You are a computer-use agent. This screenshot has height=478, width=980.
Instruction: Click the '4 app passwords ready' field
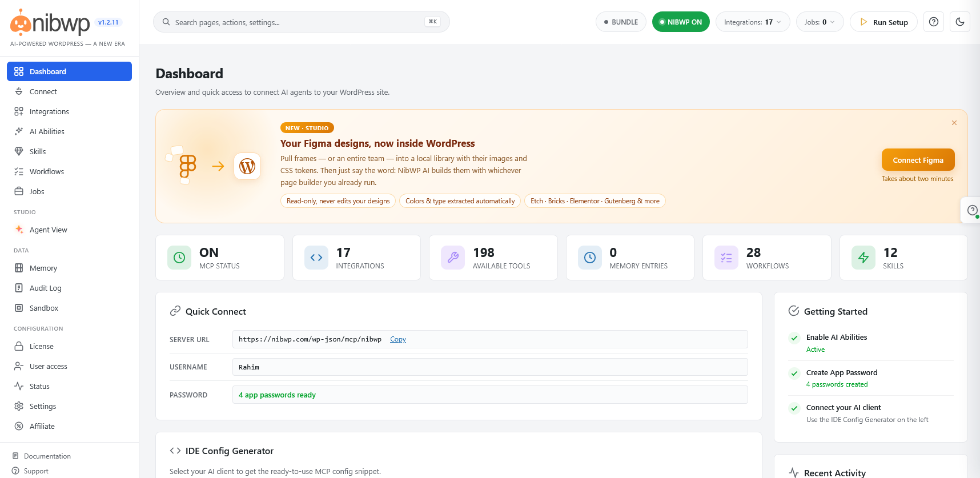(x=490, y=395)
